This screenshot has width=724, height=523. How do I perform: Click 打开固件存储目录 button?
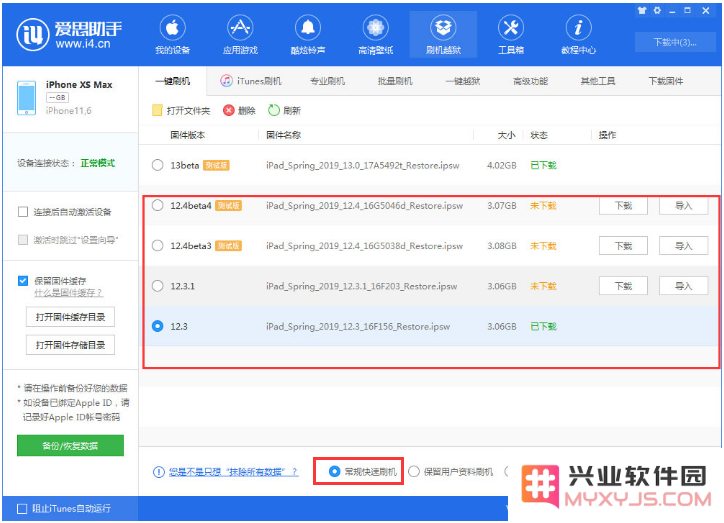(x=70, y=344)
